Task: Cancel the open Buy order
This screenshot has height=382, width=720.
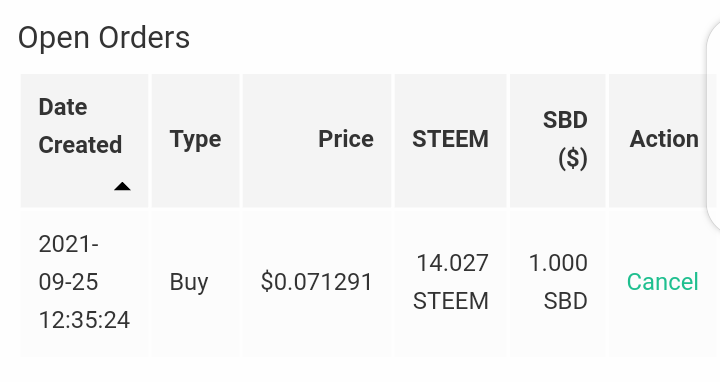Action: tap(663, 281)
